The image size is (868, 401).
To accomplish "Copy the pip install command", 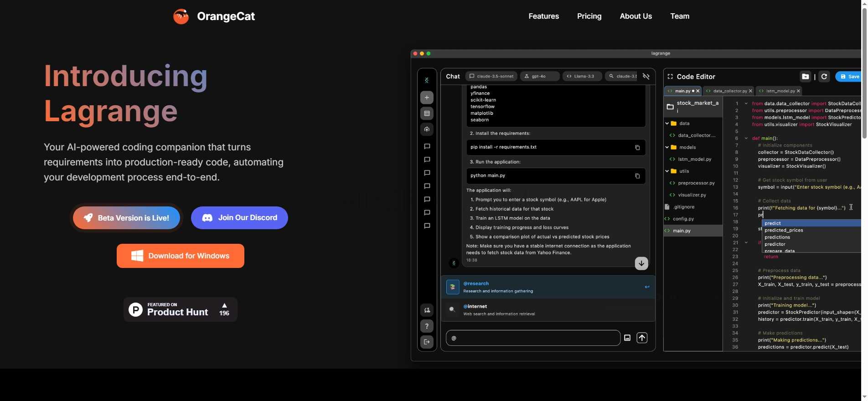I will 637,148.
